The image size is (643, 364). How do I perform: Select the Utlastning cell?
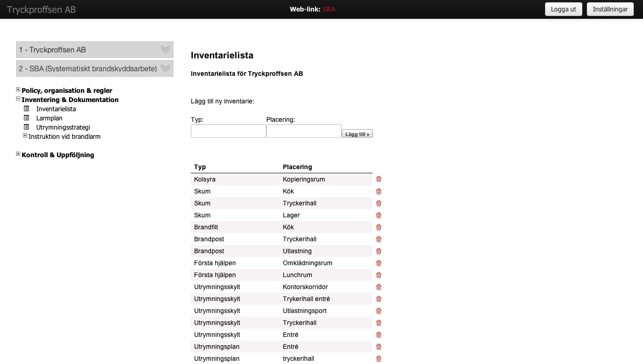(297, 251)
